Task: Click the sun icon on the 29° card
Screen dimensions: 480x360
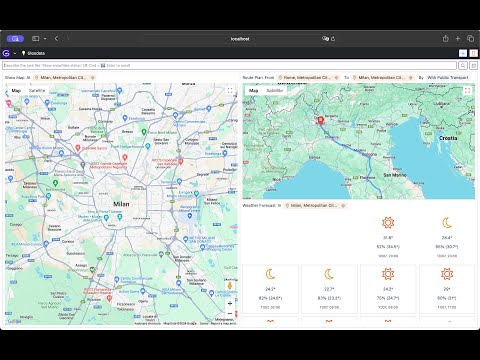Action: pyautogui.click(x=447, y=274)
